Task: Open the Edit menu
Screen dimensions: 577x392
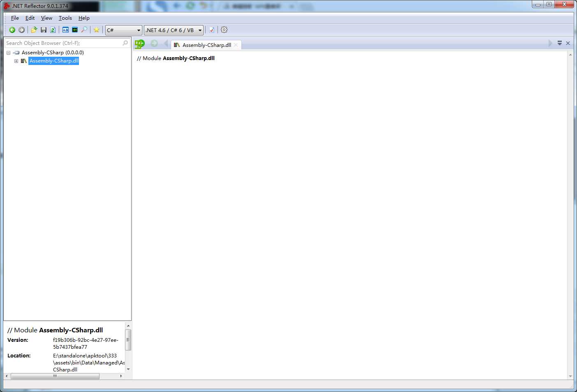Action: coord(30,18)
